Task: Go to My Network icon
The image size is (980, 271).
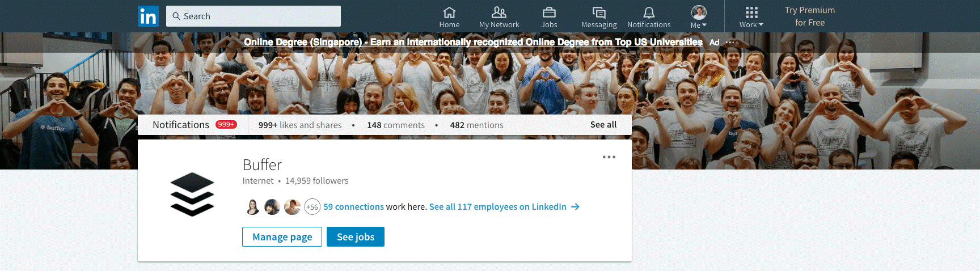Action: [x=499, y=12]
